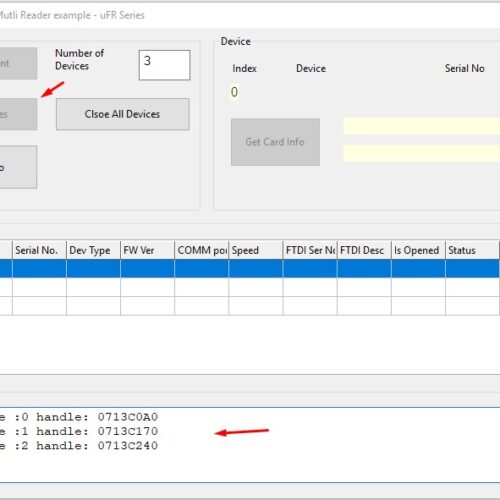The height and width of the screenshot is (500, 500).
Task: Click the first yellow card info field
Action: [422, 126]
